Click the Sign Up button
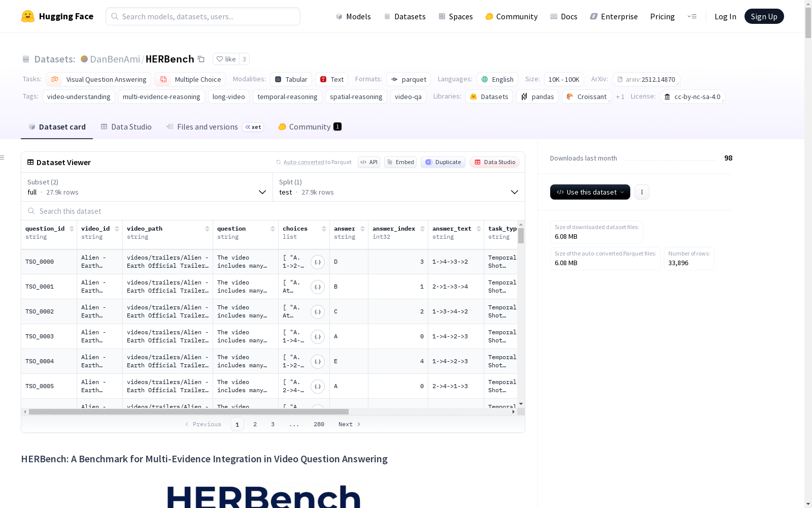The height and width of the screenshot is (508, 812). tap(764, 16)
